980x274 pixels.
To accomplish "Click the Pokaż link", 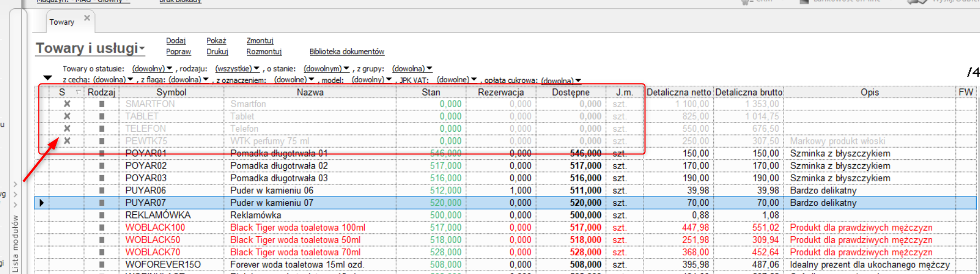I will click(216, 41).
